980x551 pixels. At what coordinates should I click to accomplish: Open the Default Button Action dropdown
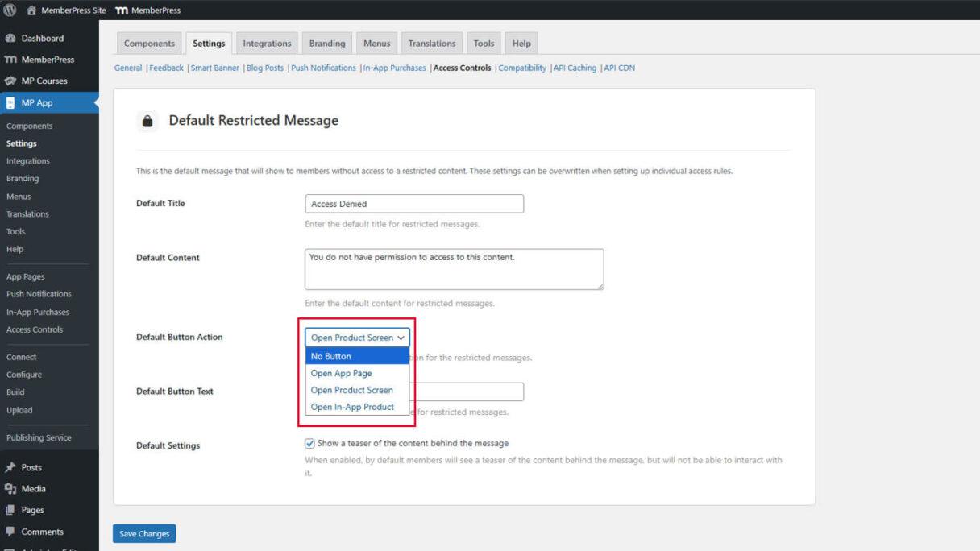357,337
